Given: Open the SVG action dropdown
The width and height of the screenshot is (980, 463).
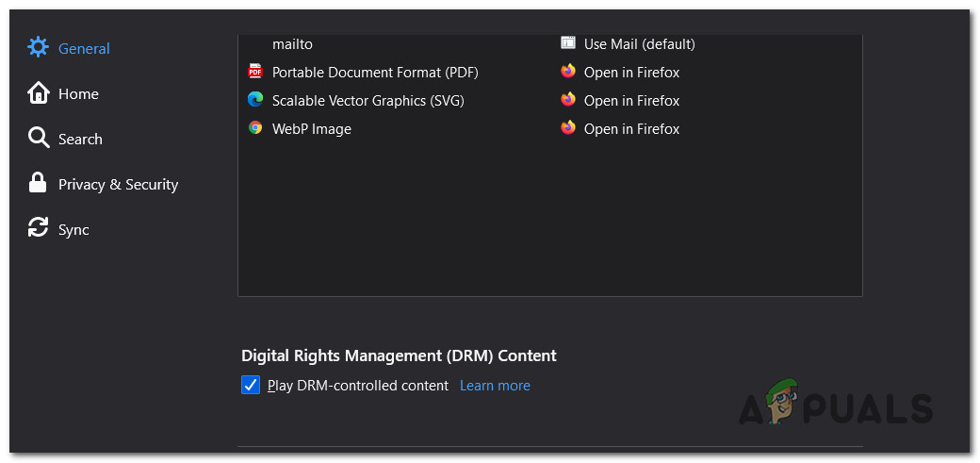Looking at the screenshot, I should [631, 100].
